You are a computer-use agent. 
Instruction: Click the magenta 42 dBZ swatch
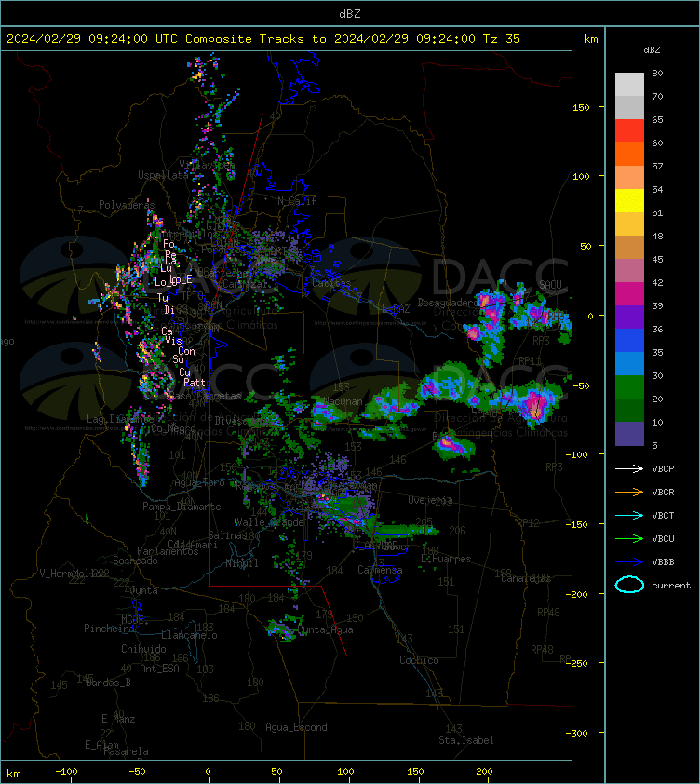click(x=629, y=294)
